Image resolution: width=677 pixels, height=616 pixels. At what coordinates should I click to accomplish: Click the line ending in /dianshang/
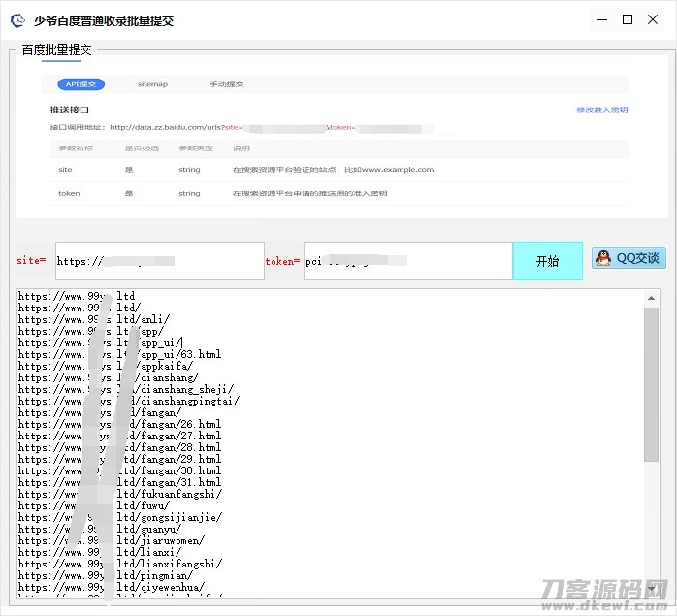pos(109,377)
